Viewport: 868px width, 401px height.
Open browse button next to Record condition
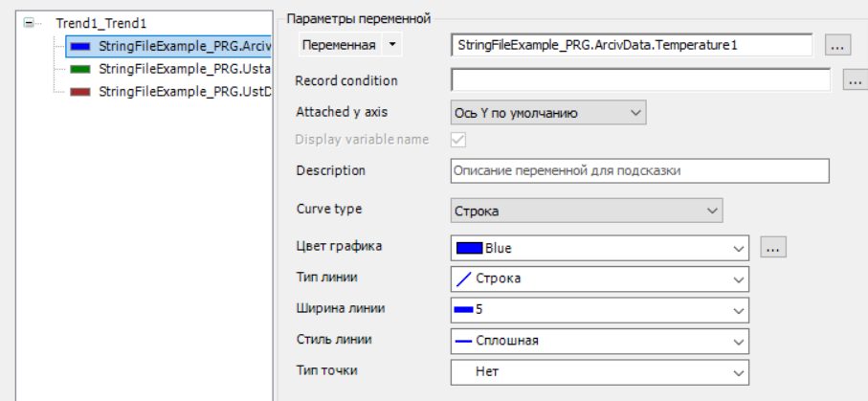click(x=854, y=80)
